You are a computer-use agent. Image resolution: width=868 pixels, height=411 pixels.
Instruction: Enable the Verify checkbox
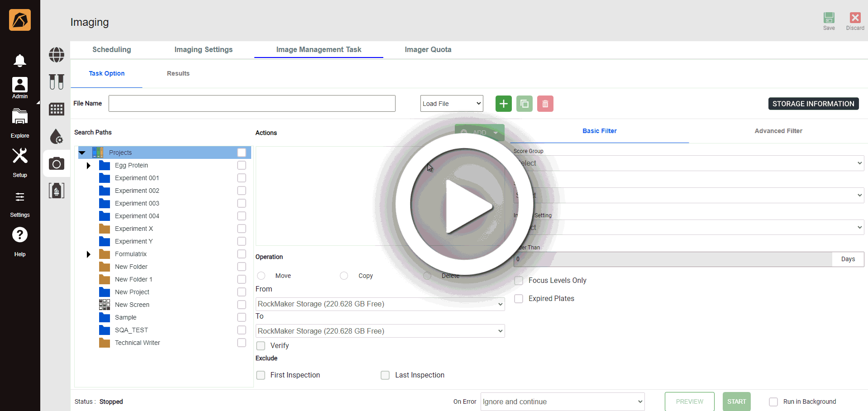261,346
